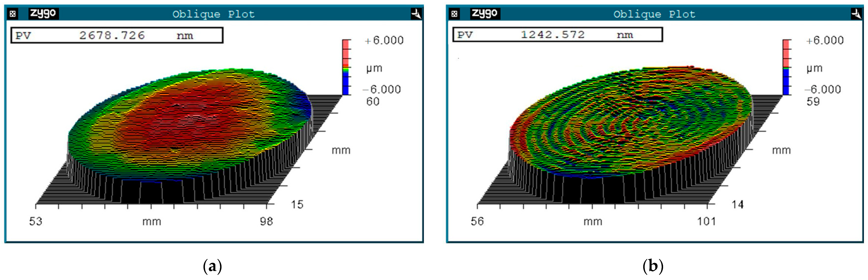Select the PV 1242.572 nm result box
This screenshot has height=280, width=868.
point(557,35)
